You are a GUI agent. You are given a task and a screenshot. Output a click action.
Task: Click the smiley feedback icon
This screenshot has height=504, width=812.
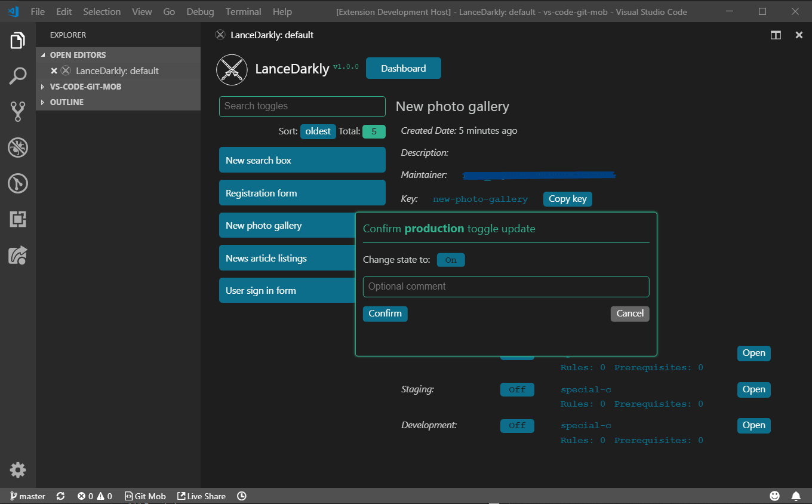[x=774, y=496]
